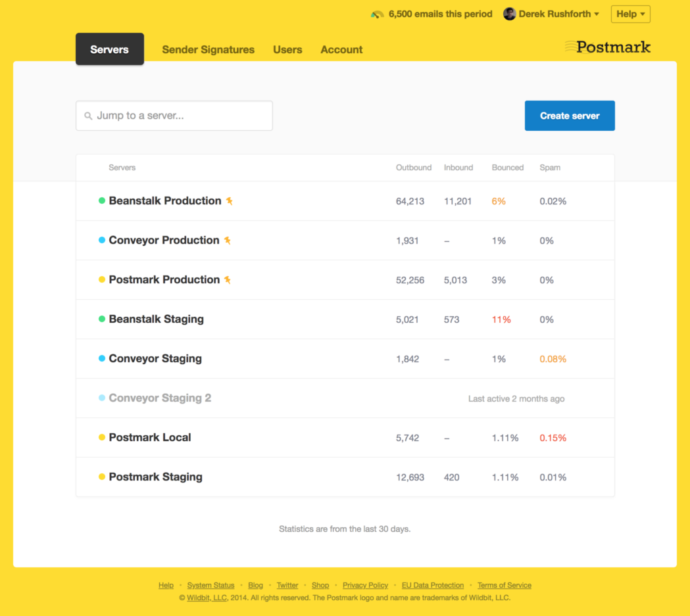The height and width of the screenshot is (616, 690).
Task: Click the blue dot for Conveyor Staging
Action: (102, 358)
